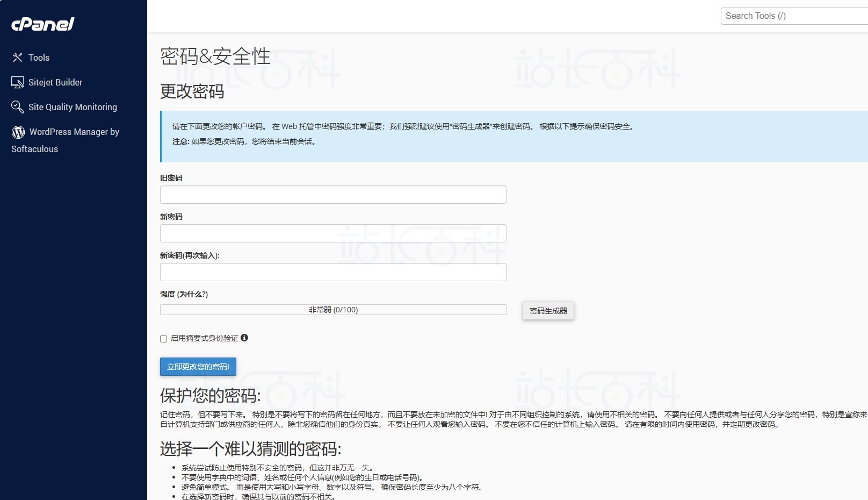Click the WordPress logo icon
Viewport: 868px width, 500px height.
(18, 132)
